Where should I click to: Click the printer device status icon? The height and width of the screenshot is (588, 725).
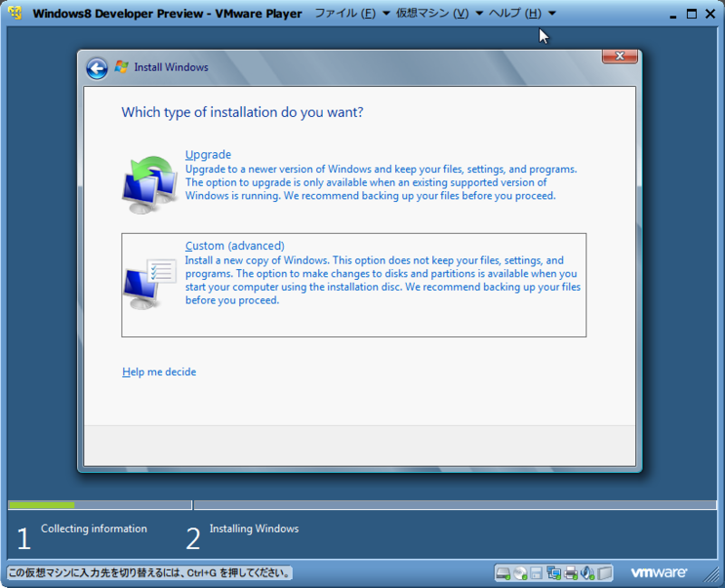click(x=571, y=574)
